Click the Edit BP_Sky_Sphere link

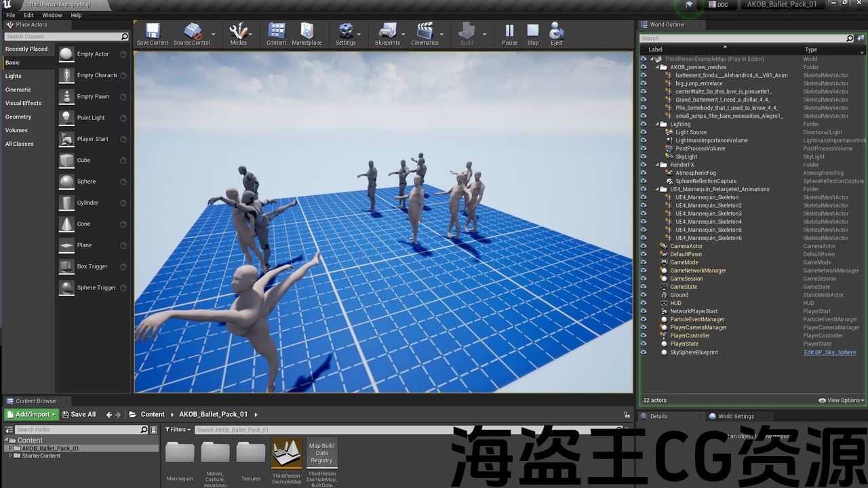[x=829, y=352]
